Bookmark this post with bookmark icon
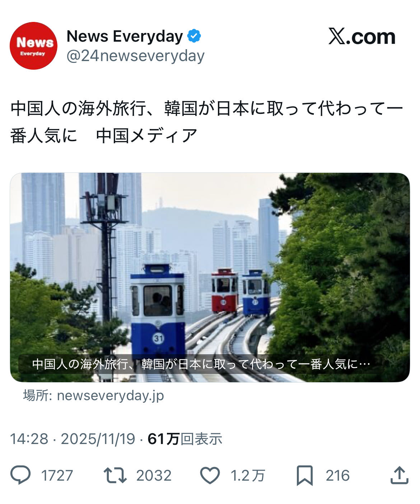Image resolution: width=420 pixels, height=504 pixels. (x=304, y=475)
